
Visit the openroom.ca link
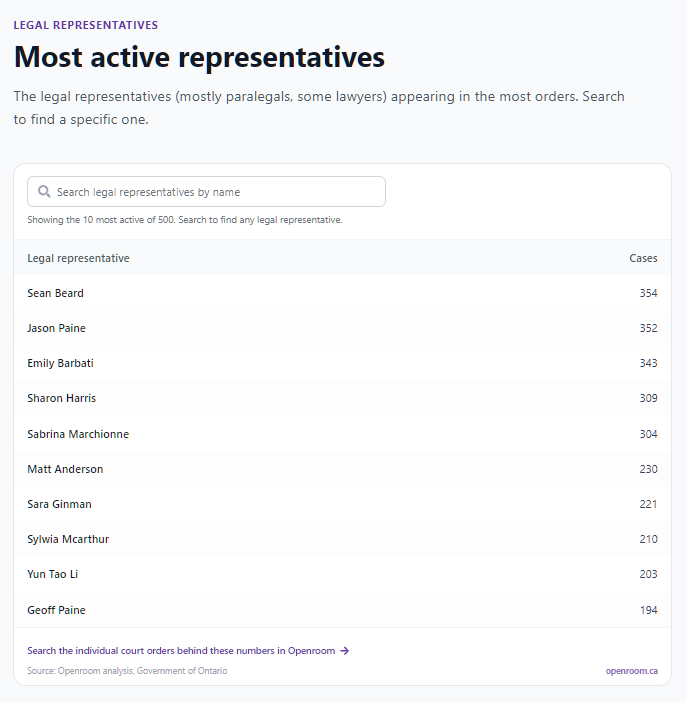[631, 671]
